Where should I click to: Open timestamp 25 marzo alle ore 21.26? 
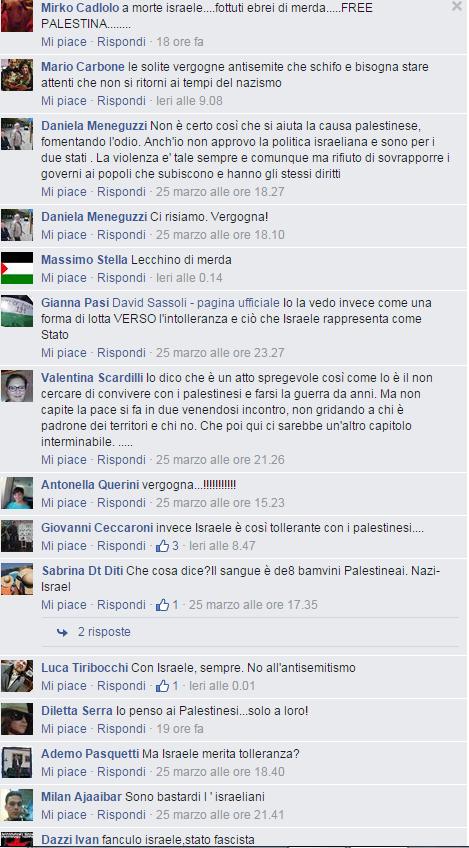click(220, 460)
